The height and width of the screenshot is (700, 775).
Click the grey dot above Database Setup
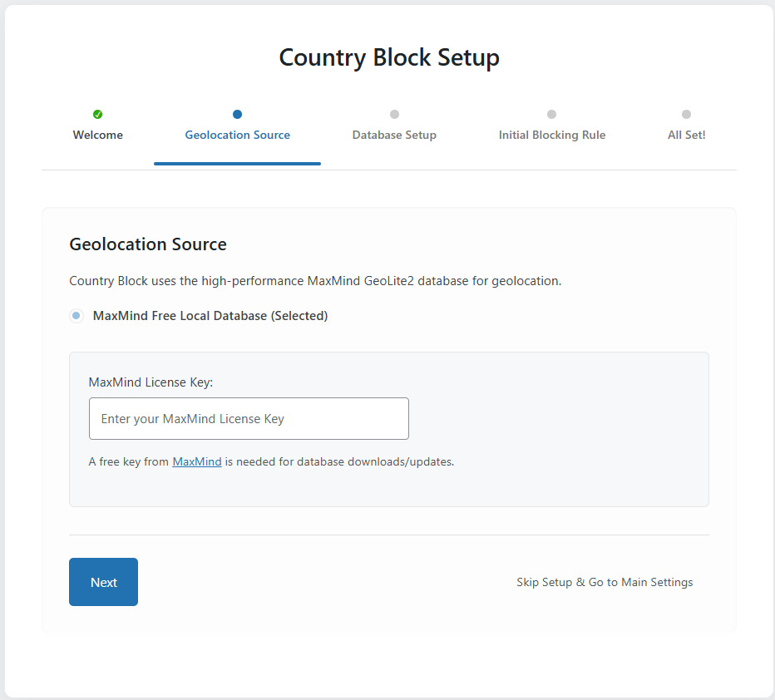(x=394, y=114)
